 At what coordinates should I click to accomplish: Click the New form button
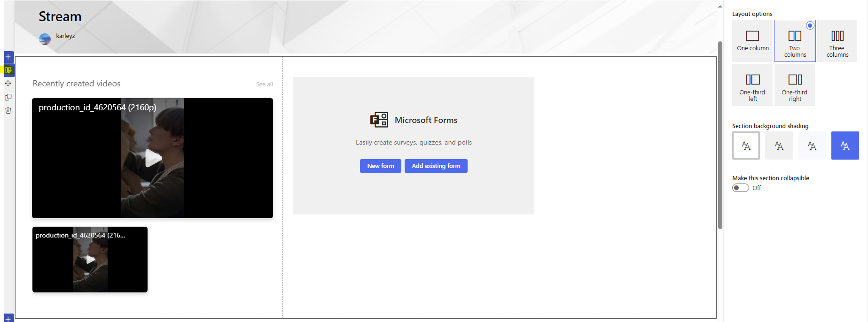coord(381,166)
